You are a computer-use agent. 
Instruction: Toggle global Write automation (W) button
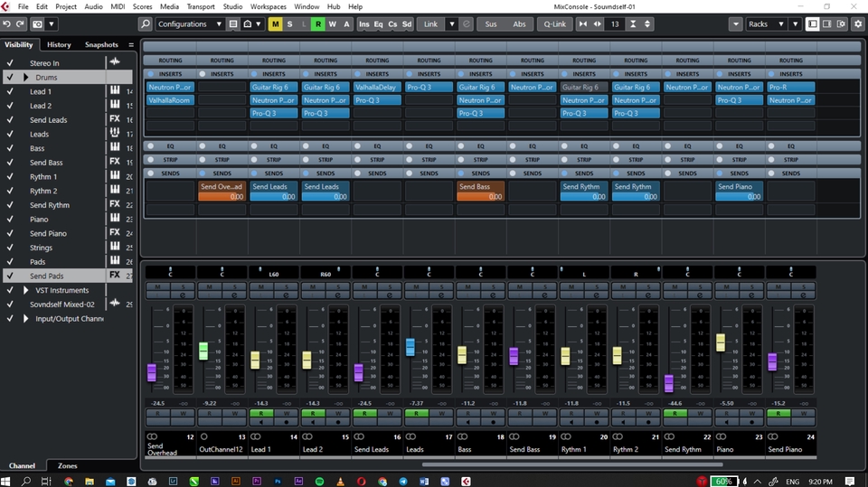pos(332,23)
